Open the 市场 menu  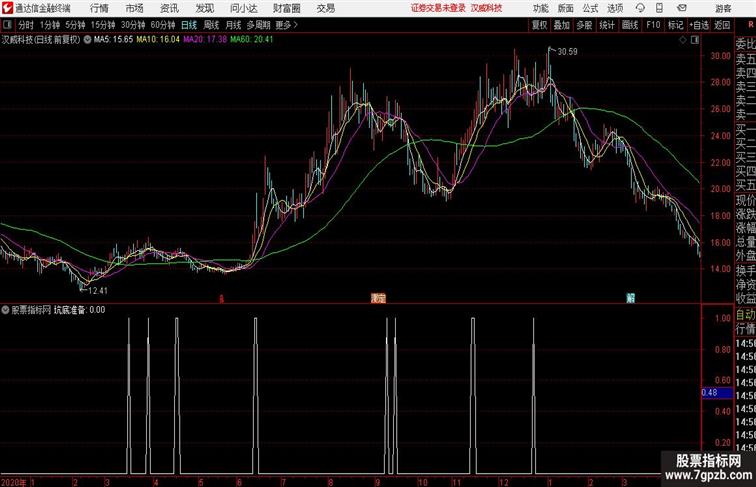coord(134,8)
